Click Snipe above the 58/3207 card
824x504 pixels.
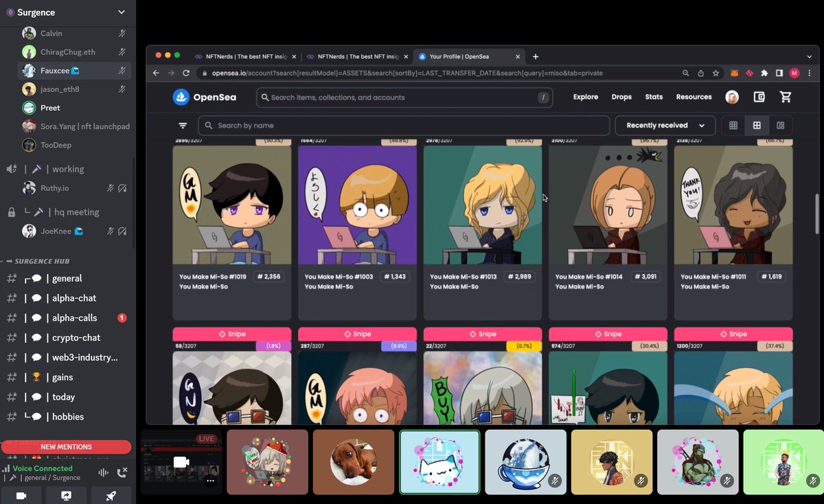pos(232,334)
